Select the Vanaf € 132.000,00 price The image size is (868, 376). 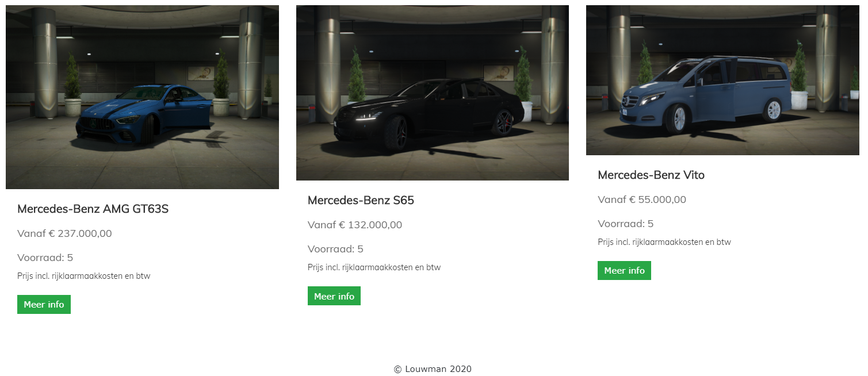pos(354,225)
